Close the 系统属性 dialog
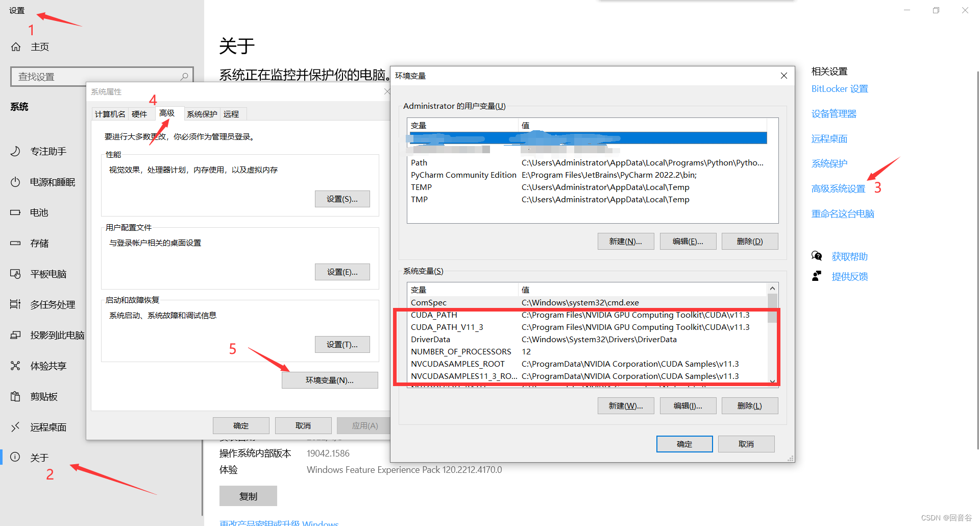 point(387,91)
